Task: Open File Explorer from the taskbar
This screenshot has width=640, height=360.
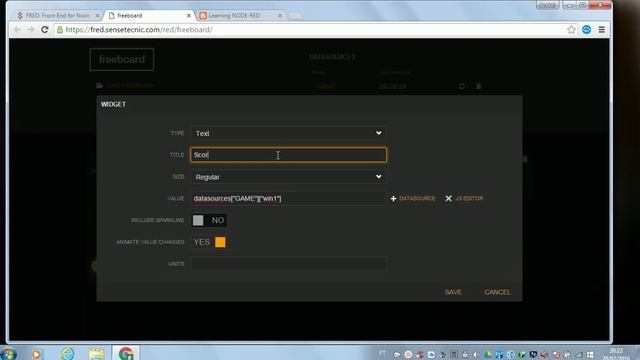Action: 97,353
